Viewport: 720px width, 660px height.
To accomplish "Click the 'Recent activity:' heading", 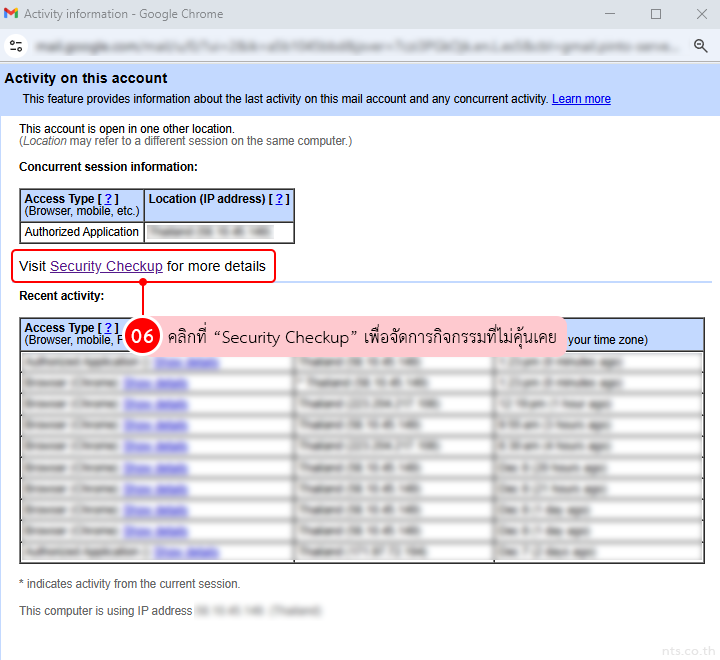I will click(x=62, y=296).
